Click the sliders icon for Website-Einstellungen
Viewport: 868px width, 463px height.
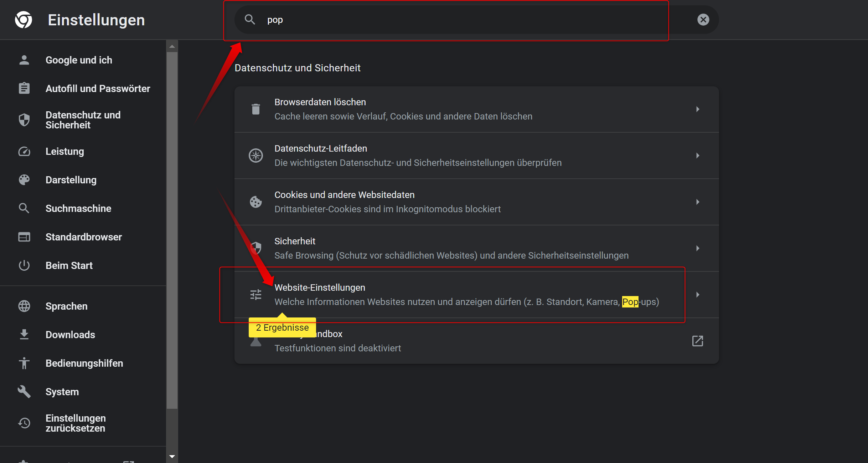coord(255,295)
